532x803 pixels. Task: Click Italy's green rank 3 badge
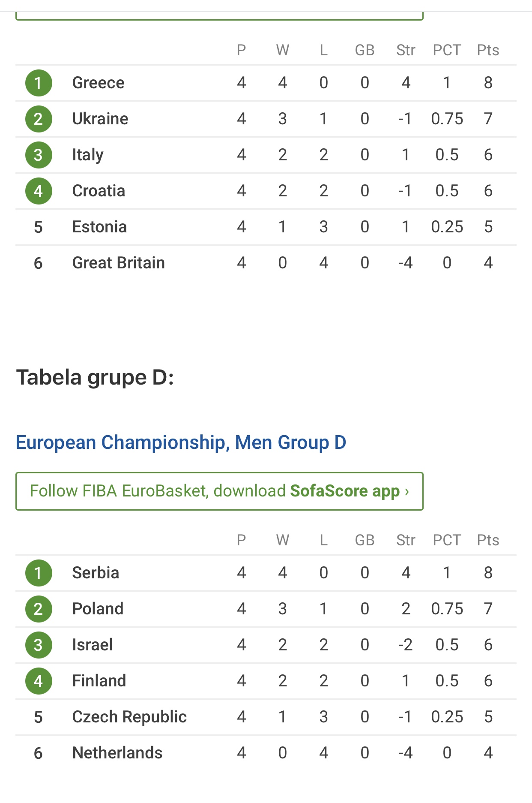coord(39,155)
